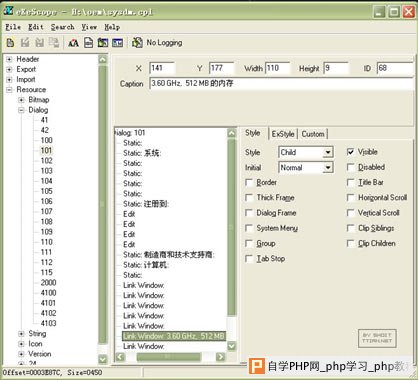This screenshot has width=418, height=380.
Task: Click the Open file toolbar icon
Action: 10,43
